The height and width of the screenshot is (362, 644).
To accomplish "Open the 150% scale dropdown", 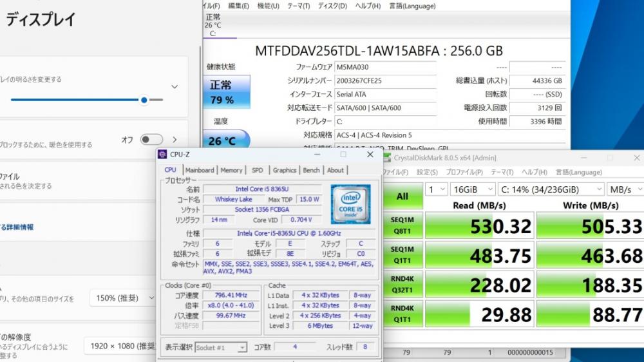I will click(x=122, y=298).
